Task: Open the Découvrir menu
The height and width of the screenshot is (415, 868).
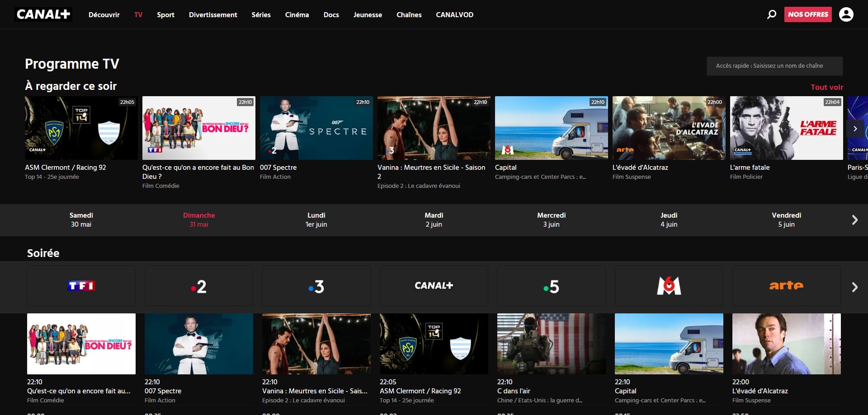Action: pos(104,14)
